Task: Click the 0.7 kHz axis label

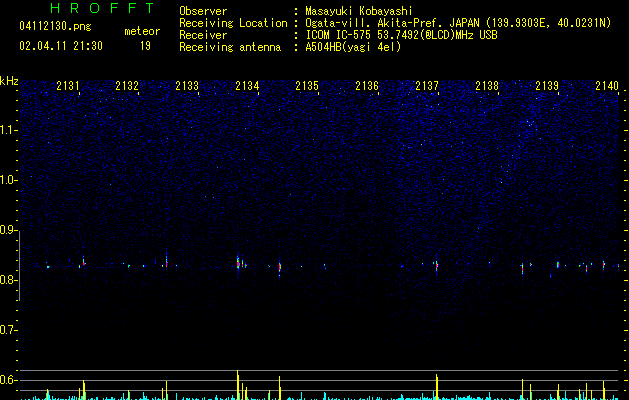Action: (9, 330)
